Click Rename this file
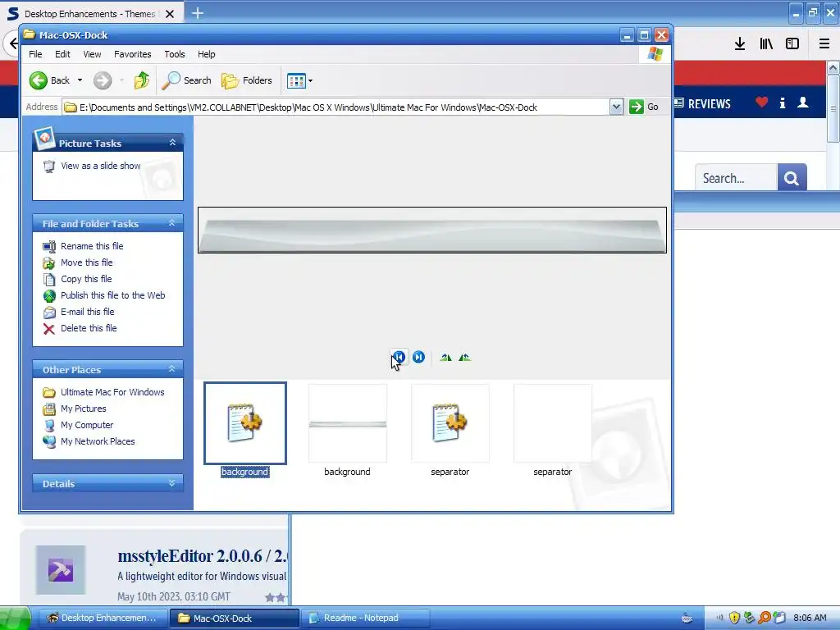This screenshot has height=630, width=840. pyautogui.click(x=92, y=246)
